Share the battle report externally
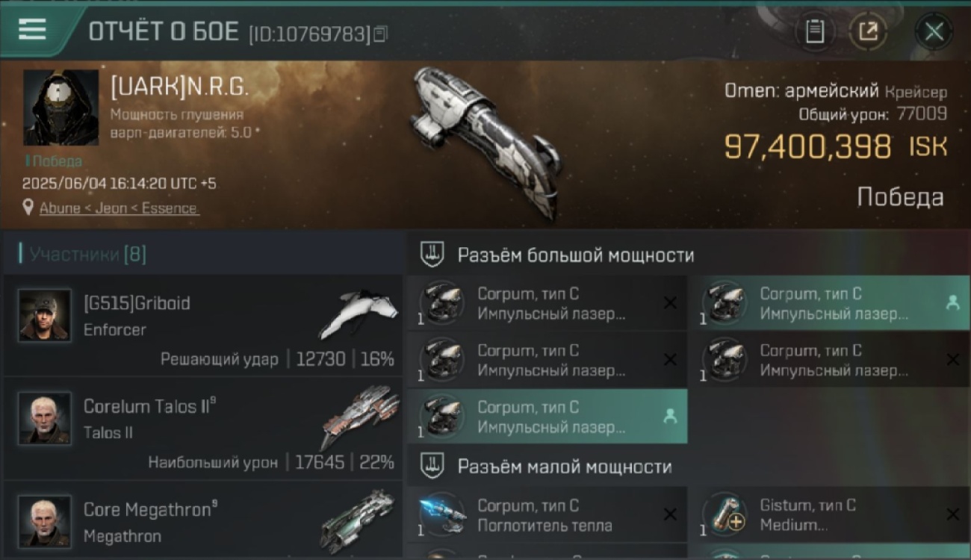 [868, 32]
